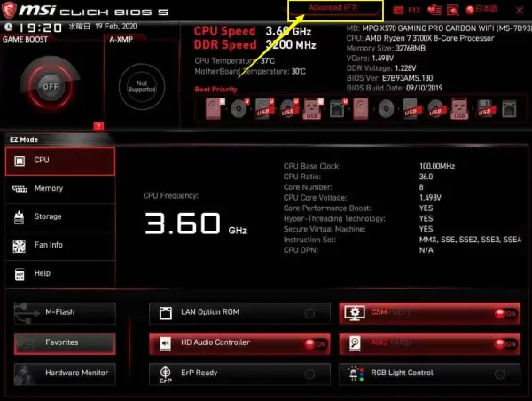Select the UEFI USB key boot icon
The height and width of the screenshot is (401, 532).
(x=313, y=108)
